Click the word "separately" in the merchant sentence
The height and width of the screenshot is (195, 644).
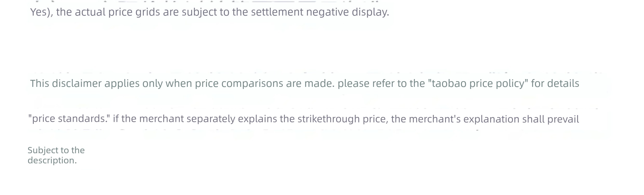pyautogui.click(x=211, y=119)
